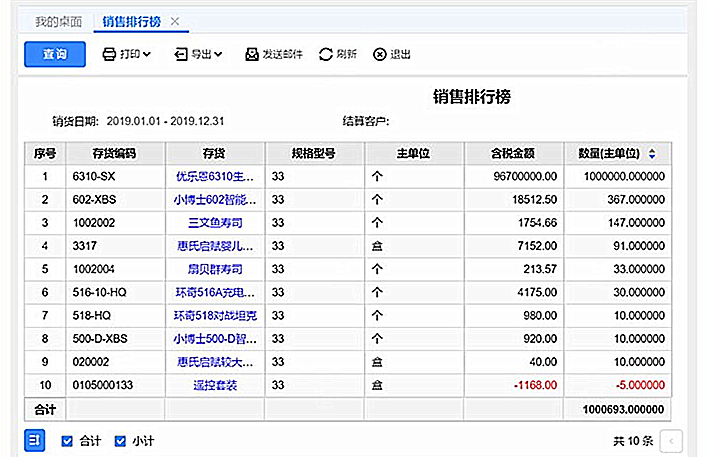Click the 含税金额 column header

pos(514,154)
